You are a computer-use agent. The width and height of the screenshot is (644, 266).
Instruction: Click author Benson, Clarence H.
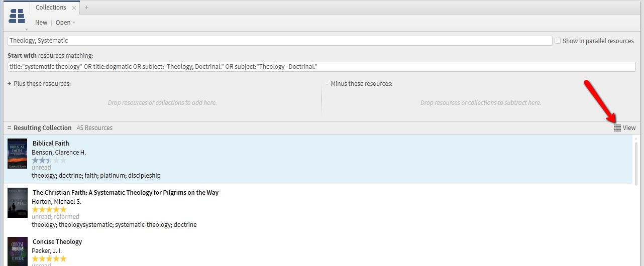click(x=59, y=152)
